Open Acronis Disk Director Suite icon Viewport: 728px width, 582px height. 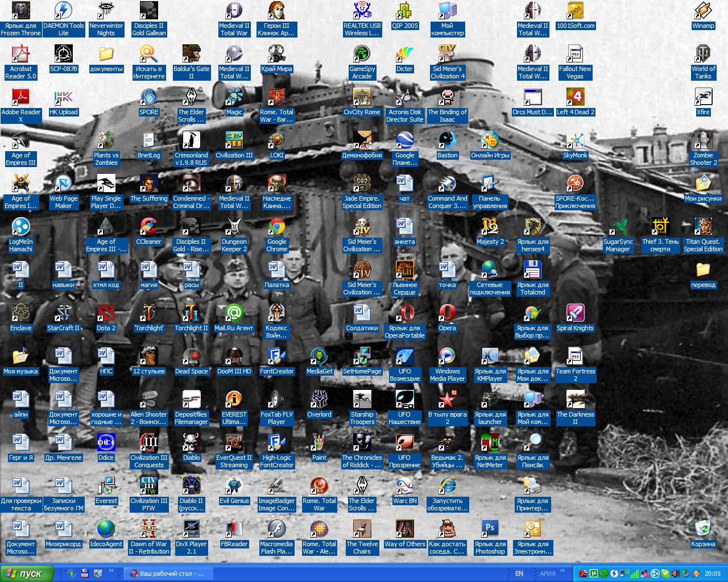[404, 105]
